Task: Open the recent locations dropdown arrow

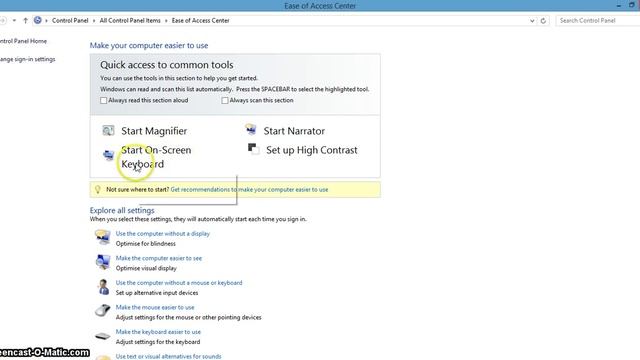Action: 14,20
